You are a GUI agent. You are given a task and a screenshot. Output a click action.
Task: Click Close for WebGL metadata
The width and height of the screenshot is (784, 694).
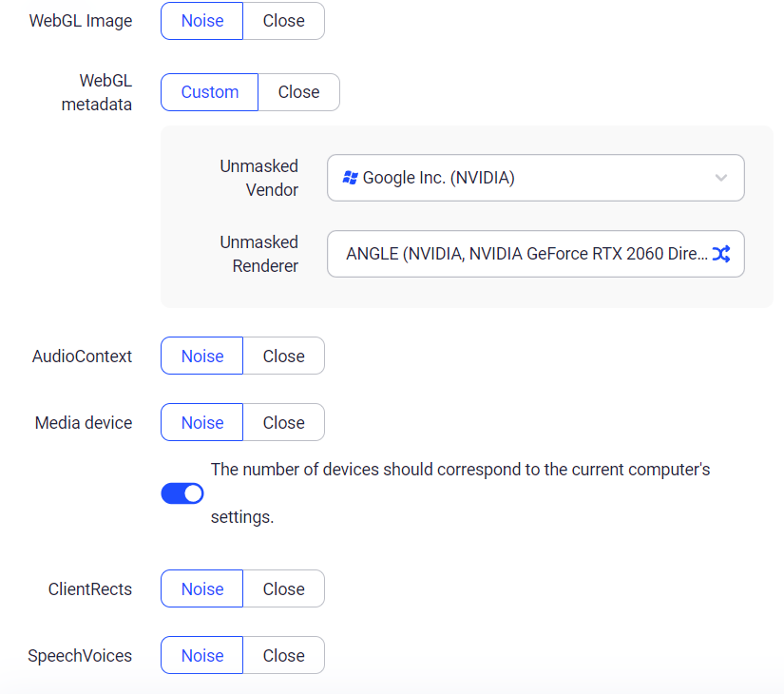(x=298, y=92)
